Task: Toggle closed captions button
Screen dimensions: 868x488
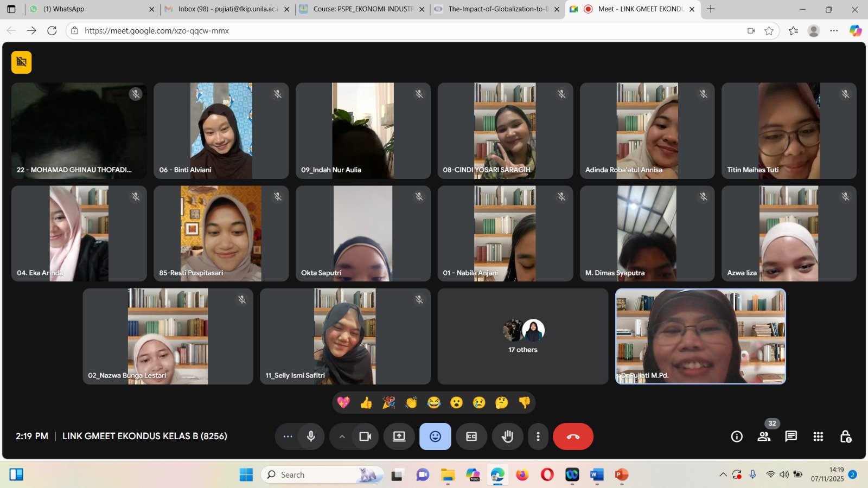Action: coord(471,436)
